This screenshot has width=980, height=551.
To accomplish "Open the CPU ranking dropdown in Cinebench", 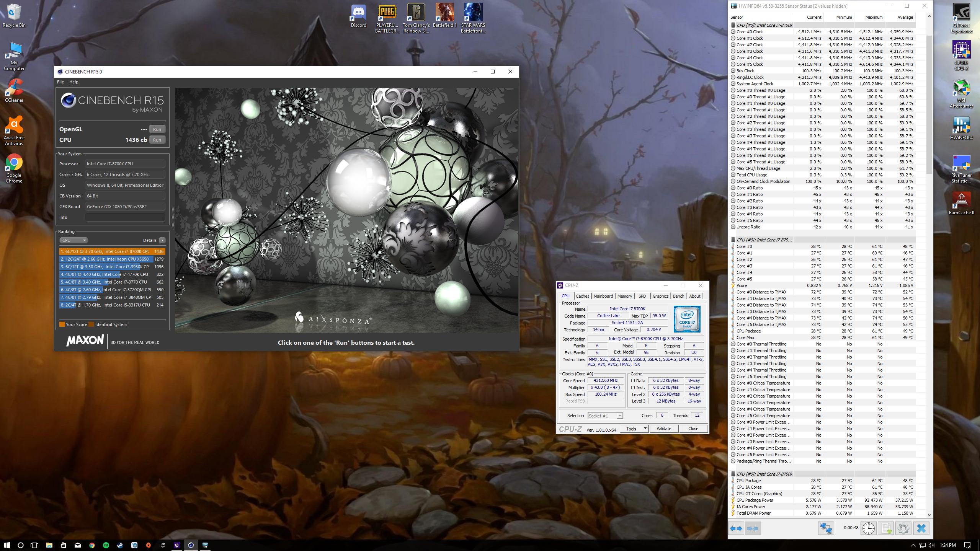I will click(73, 240).
